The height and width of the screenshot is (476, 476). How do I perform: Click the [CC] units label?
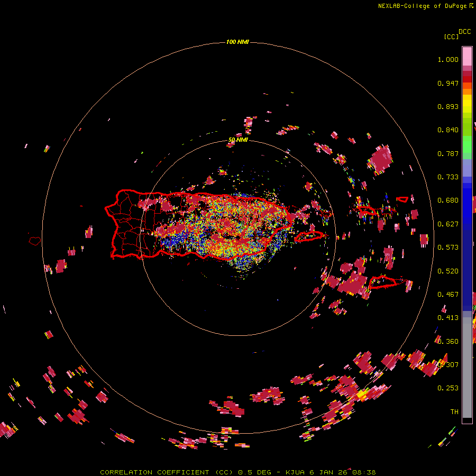click(x=451, y=36)
